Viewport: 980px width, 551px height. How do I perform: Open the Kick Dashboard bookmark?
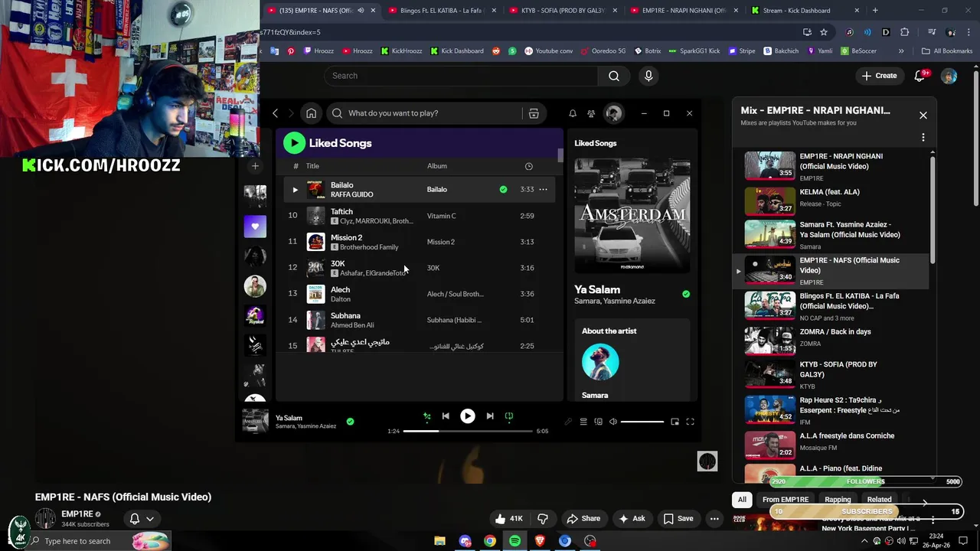pyautogui.click(x=457, y=51)
